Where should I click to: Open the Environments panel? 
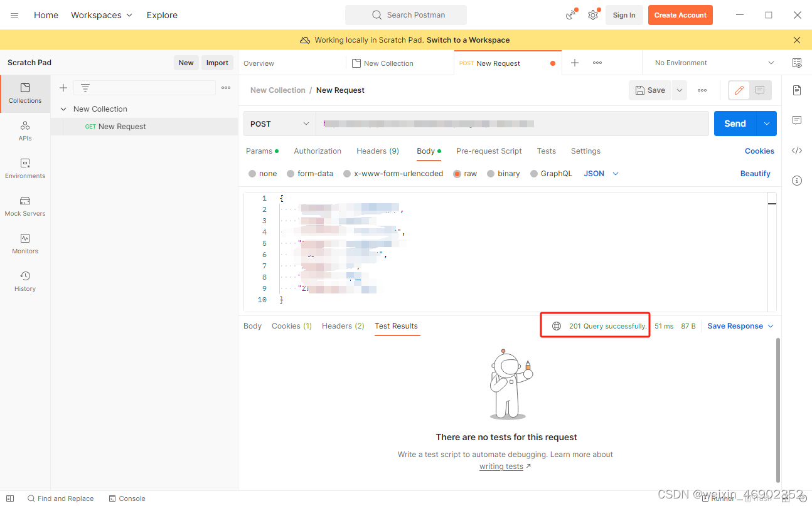24,168
